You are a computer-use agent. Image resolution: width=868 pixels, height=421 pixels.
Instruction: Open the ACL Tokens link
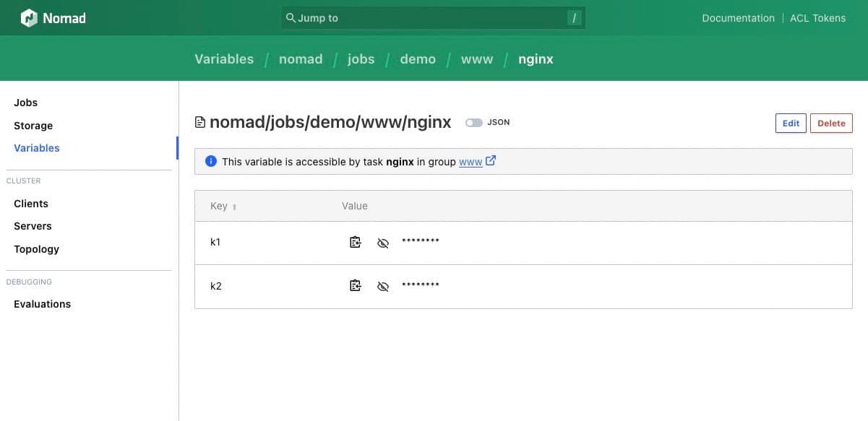817,18
